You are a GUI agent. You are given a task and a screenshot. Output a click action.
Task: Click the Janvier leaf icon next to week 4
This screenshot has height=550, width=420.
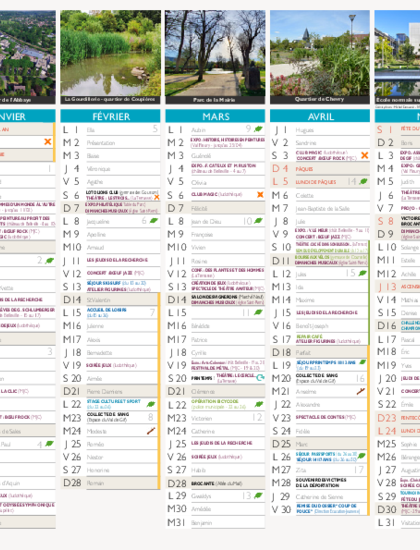[x=49, y=444]
